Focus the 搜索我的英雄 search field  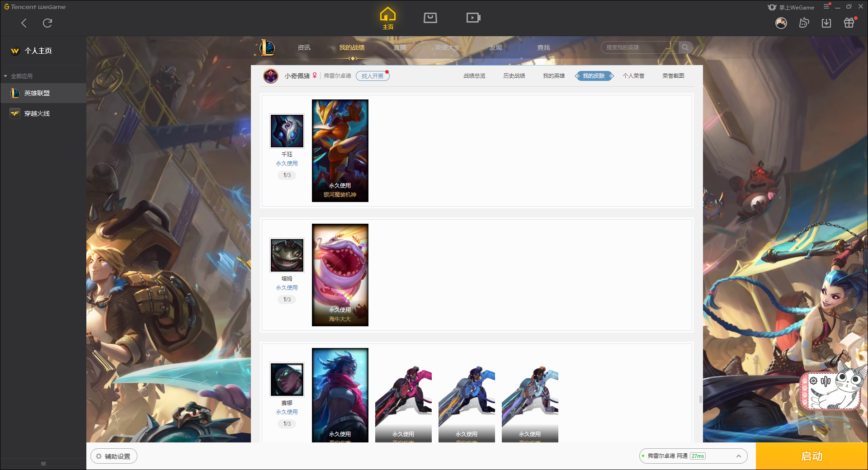click(640, 47)
